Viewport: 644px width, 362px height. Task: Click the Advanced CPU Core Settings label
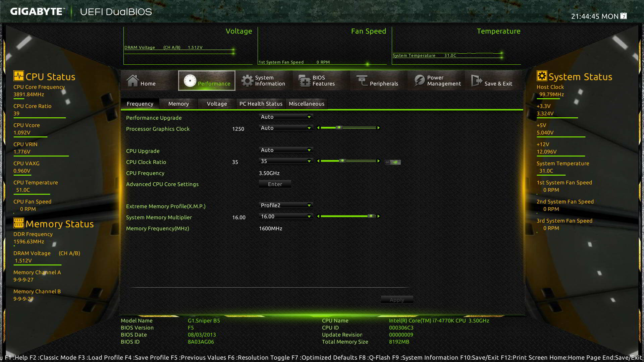coord(162,184)
